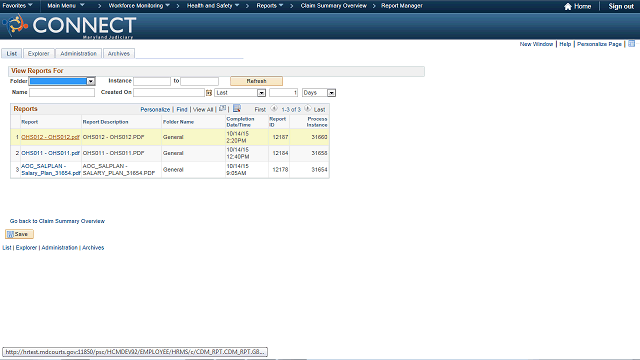Open the OHS012 - OHS012.pdf report link

coord(51,137)
